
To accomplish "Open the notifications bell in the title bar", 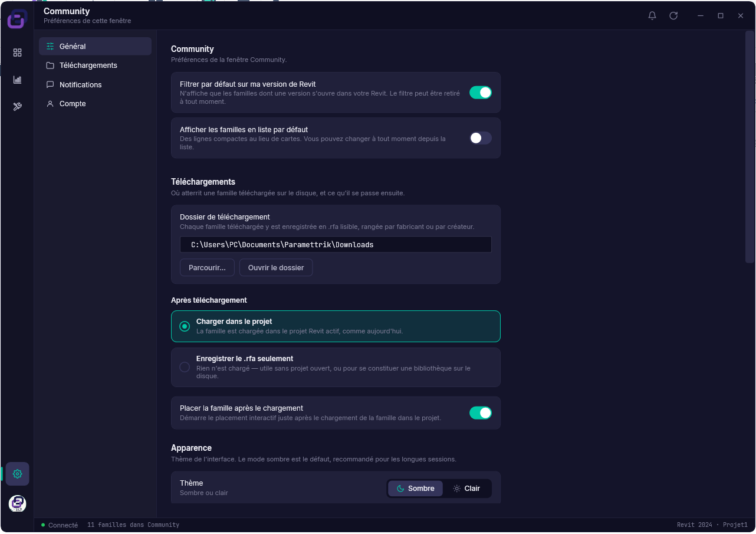I will [652, 16].
